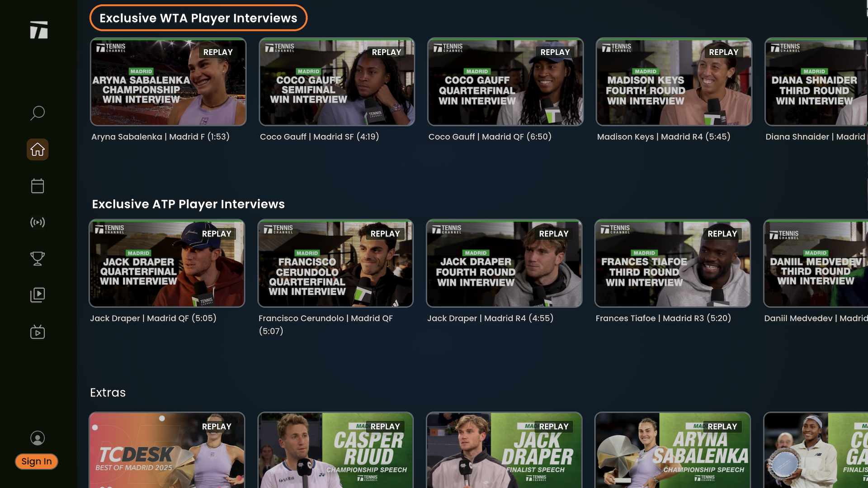Open the account profile icon
The height and width of the screenshot is (488, 868).
38,438
